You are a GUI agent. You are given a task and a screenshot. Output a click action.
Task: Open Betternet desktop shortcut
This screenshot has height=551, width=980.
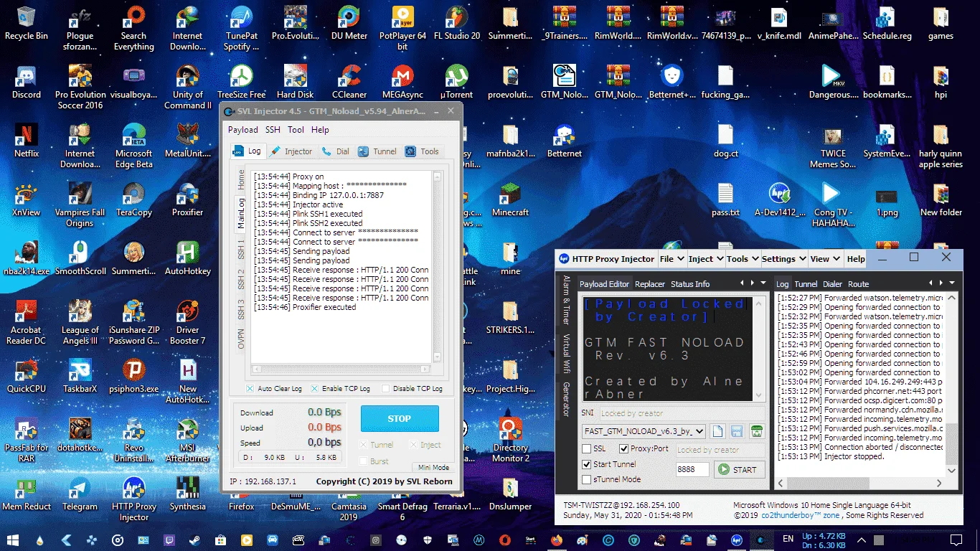coord(564,141)
